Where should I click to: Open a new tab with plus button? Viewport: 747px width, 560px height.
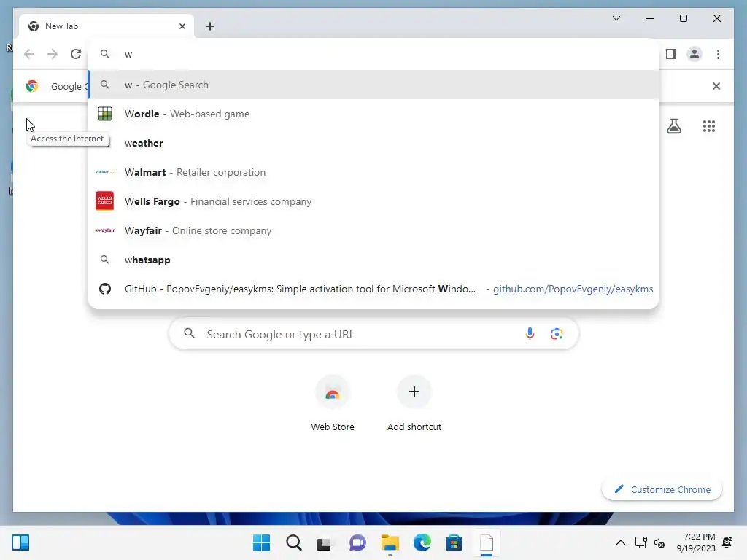click(210, 26)
